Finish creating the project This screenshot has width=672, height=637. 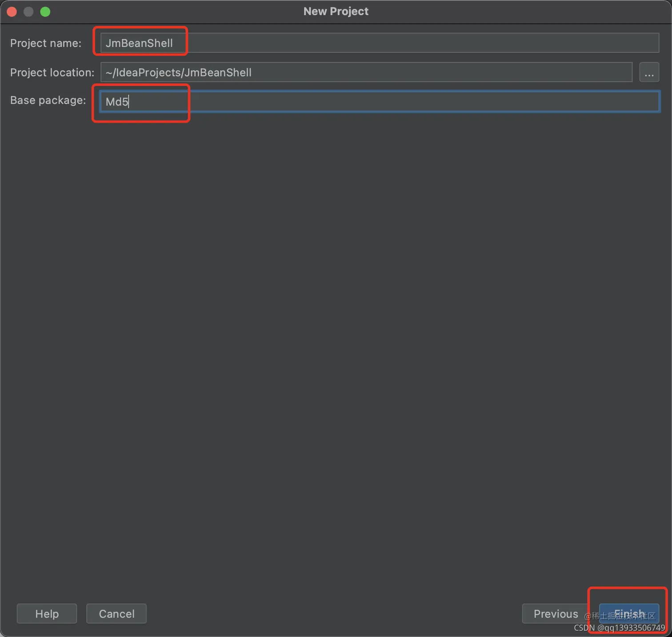point(629,613)
